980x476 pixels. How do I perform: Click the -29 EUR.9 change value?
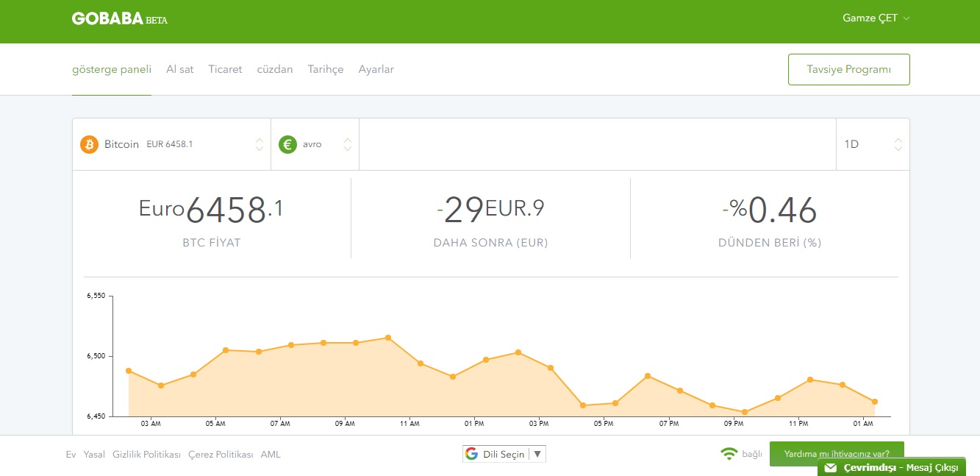click(x=490, y=210)
